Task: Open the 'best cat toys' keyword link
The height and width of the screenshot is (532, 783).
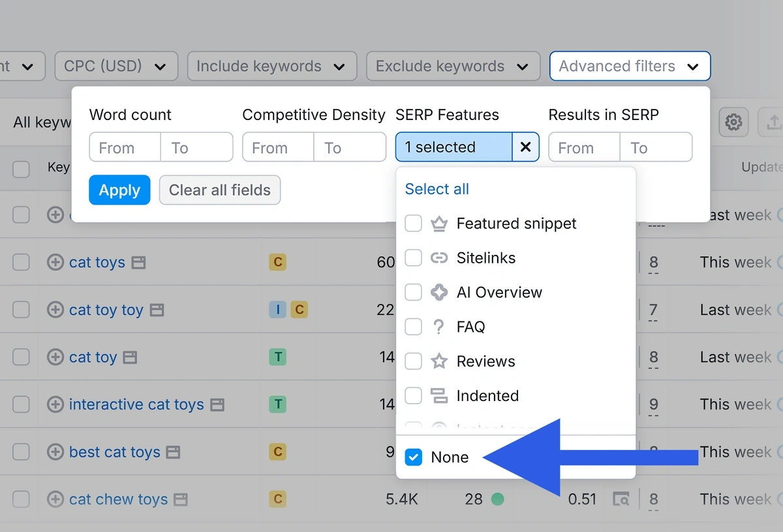Action: click(x=115, y=452)
